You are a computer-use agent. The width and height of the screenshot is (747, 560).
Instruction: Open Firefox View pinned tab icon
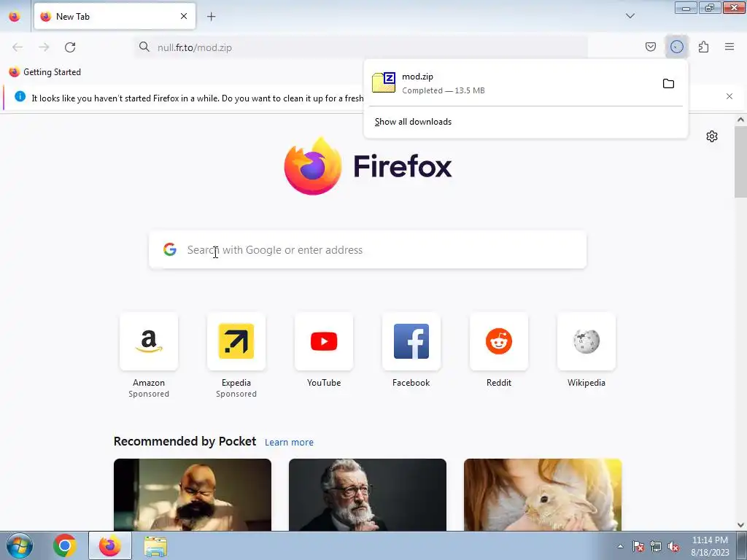click(x=15, y=16)
